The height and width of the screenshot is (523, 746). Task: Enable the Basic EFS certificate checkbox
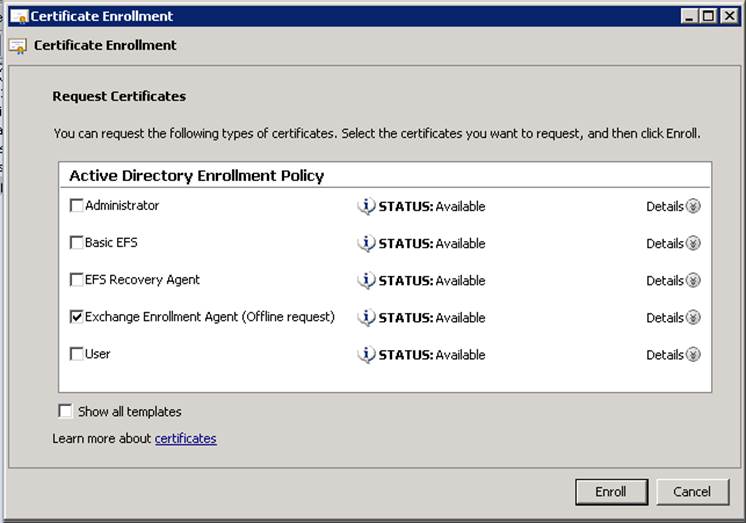77,243
